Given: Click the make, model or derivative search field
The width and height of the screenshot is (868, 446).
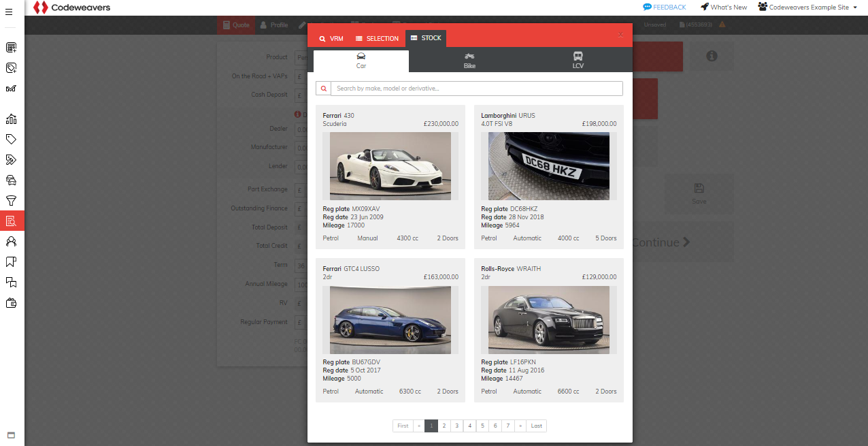Looking at the screenshot, I should tap(477, 89).
